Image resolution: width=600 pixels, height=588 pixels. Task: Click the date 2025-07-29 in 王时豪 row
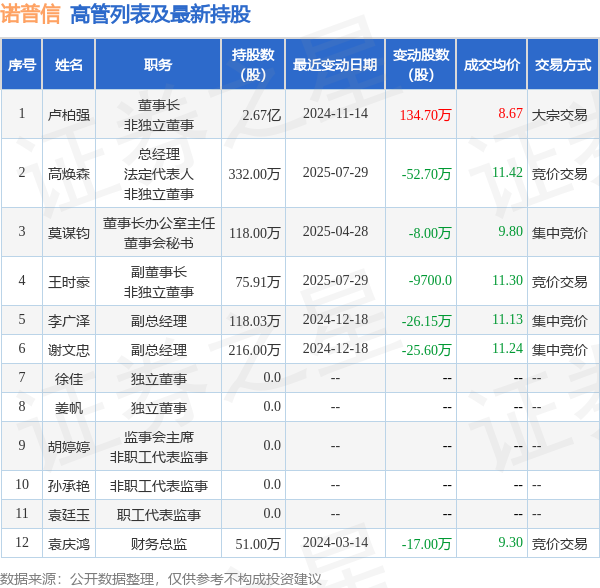336,280
